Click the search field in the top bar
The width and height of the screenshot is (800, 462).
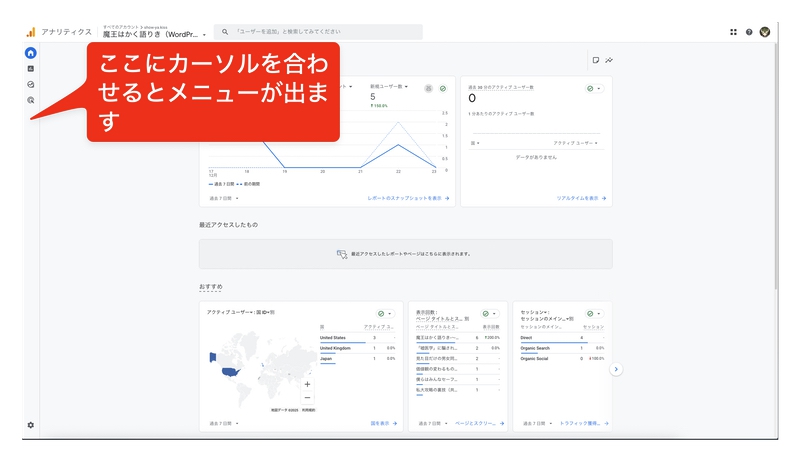click(318, 32)
